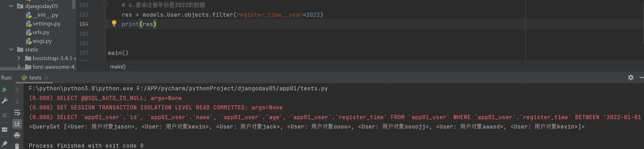Viewport: 644px width, 149px height.
Task: Click the up arrow in Run output toolbar
Action: tap(17, 90)
